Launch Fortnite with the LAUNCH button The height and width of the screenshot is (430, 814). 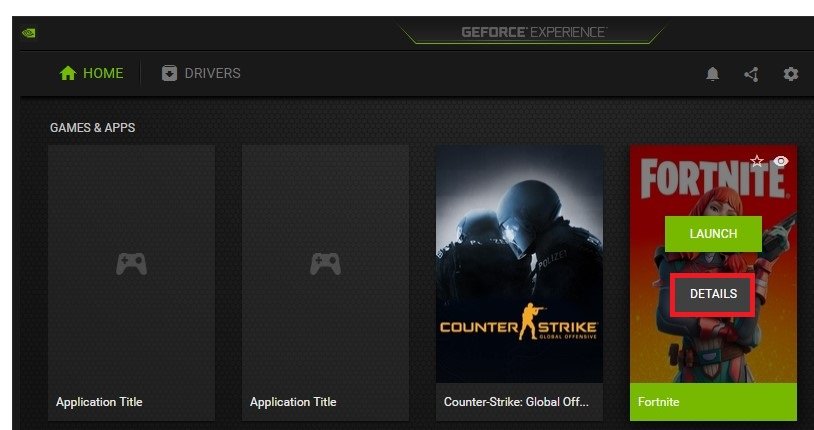(713, 234)
